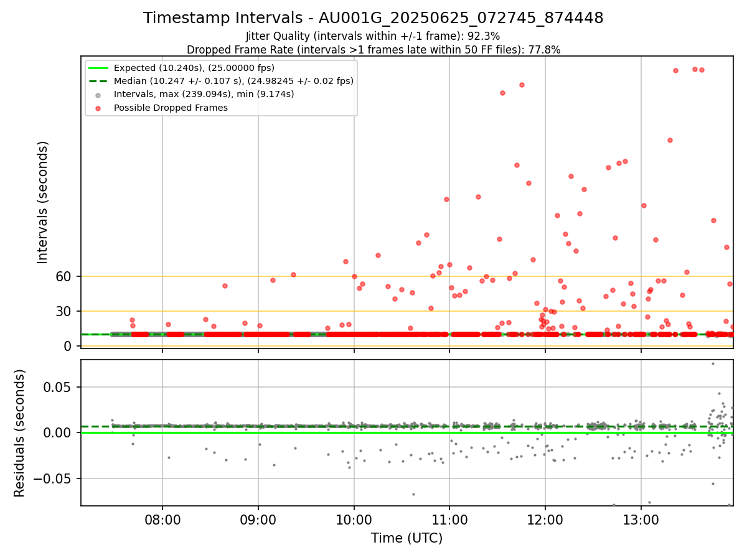Click the plot title 'Timestamp Intervals - AU001G_20250625_072745_874448'

(x=374, y=18)
